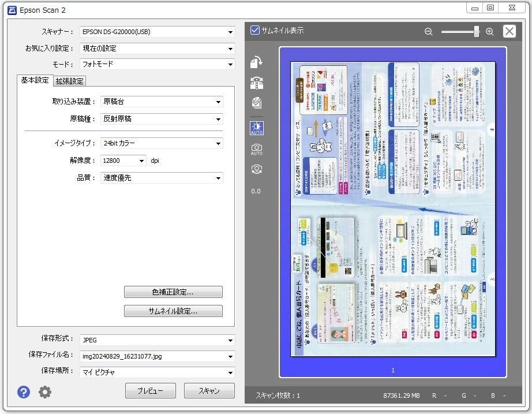This screenshot has width=532, height=414.
Task: Click the zoom in magnifier icon
Action: [490, 31]
